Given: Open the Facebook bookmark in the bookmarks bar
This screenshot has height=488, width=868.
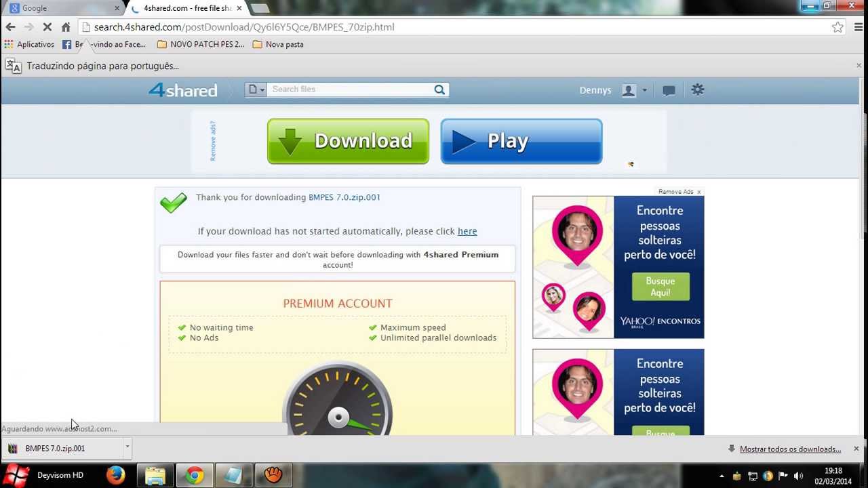Looking at the screenshot, I should 104,44.
